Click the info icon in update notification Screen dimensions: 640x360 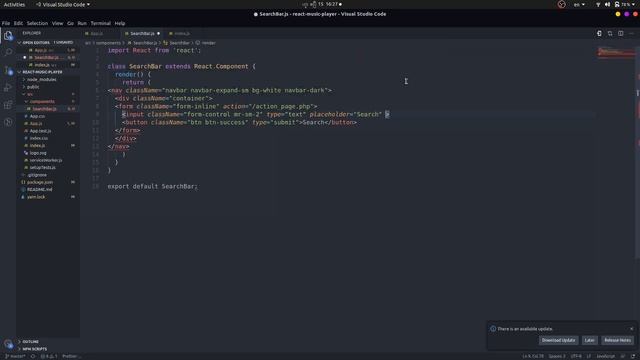point(493,329)
